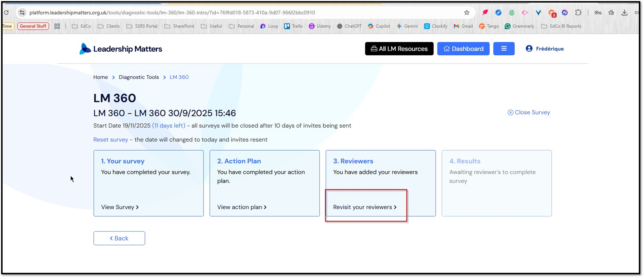The height and width of the screenshot is (278, 644).
Task: Bookmark this page with the star icon
Action: (467, 13)
